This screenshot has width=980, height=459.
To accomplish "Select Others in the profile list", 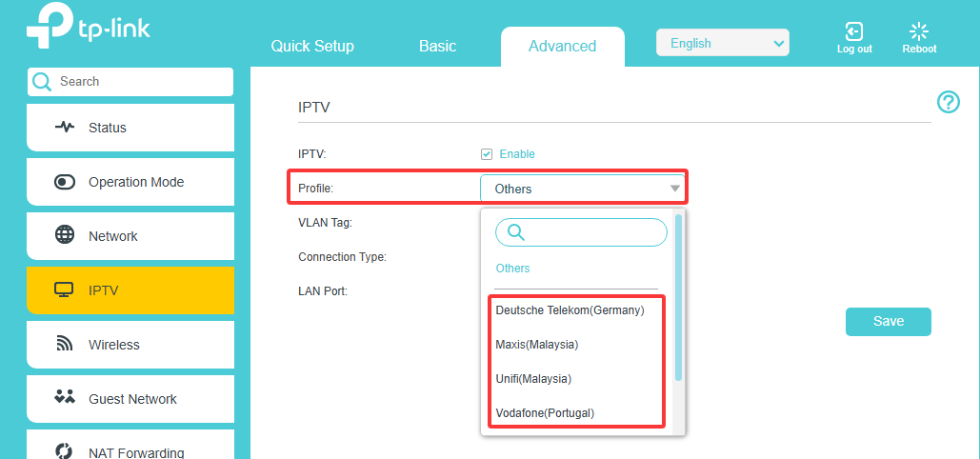I will 512,269.
